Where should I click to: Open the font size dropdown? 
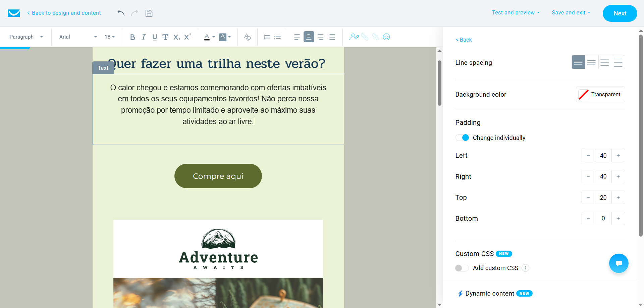point(109,37)
